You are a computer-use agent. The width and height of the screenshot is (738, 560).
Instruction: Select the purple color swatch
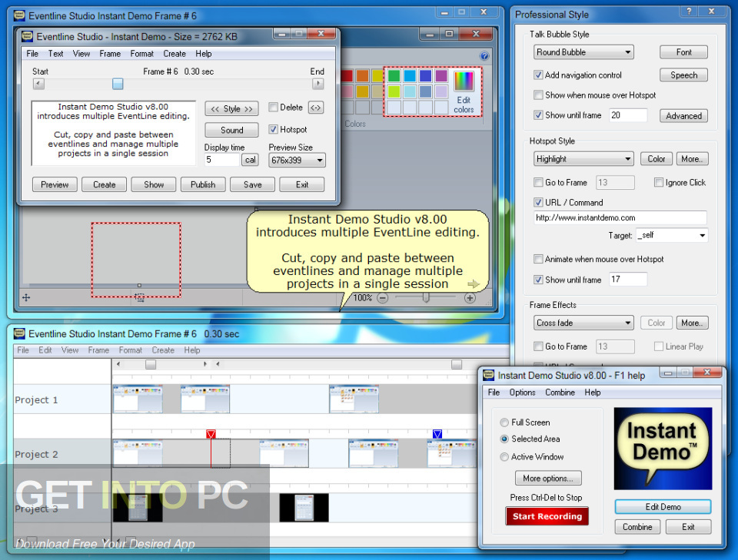[441, 76]
